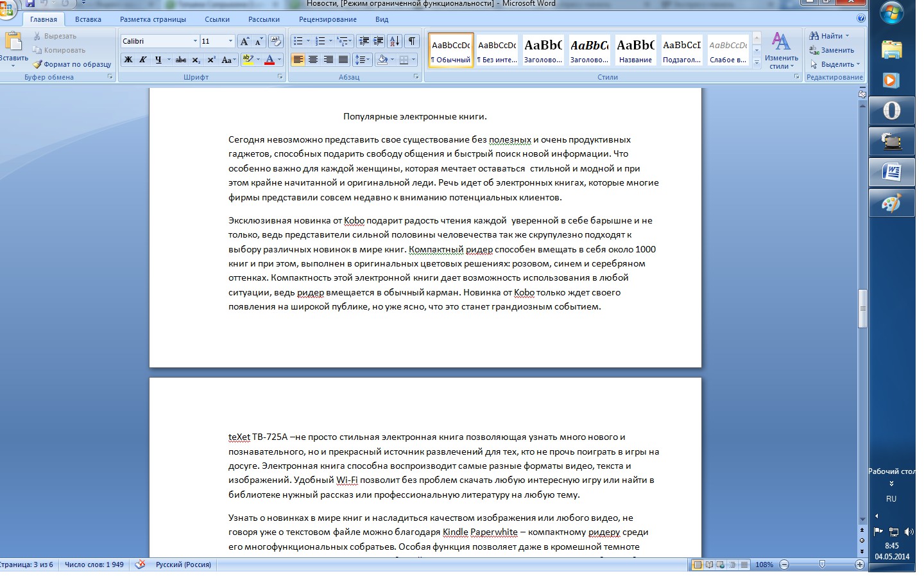This screenshot has height=578, width=924.
Task: Increase paragraph indent
Action: coord(379,41)
